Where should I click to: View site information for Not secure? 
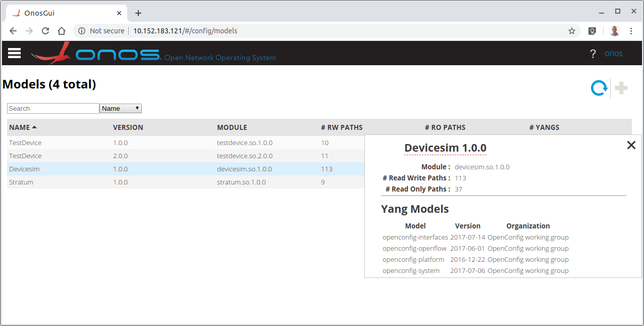(x=101, y=31)
